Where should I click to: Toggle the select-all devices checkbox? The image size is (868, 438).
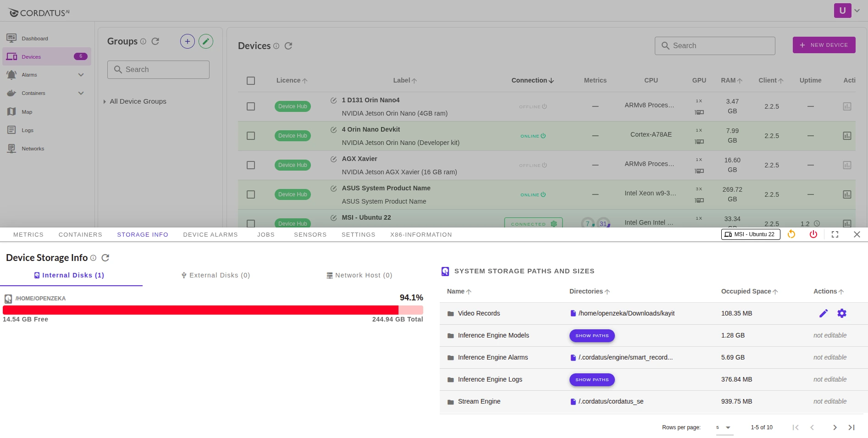click(x=251, y=81)
